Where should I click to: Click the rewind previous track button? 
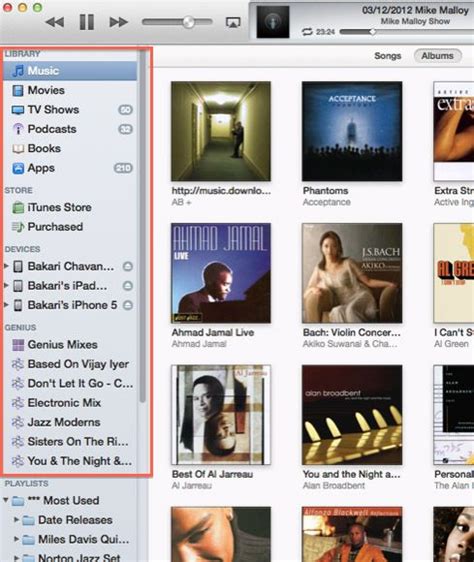click(55, 22)
